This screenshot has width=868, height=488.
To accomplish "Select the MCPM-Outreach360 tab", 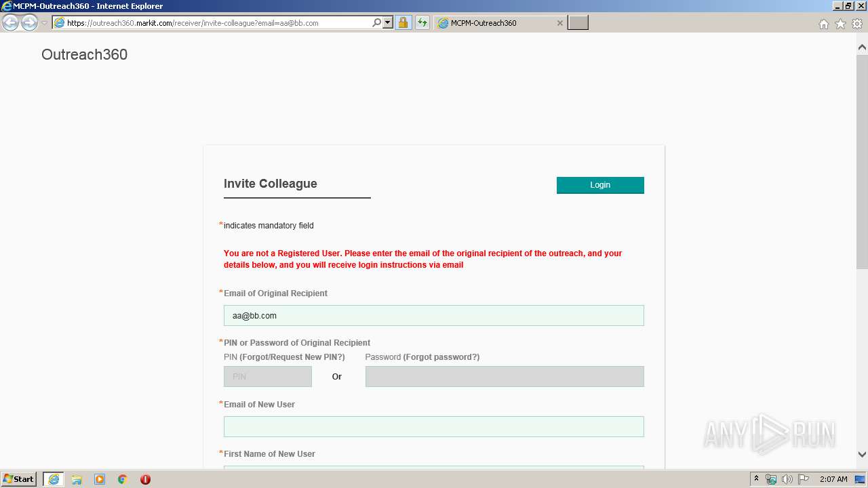I will click(x=500, y=23).
